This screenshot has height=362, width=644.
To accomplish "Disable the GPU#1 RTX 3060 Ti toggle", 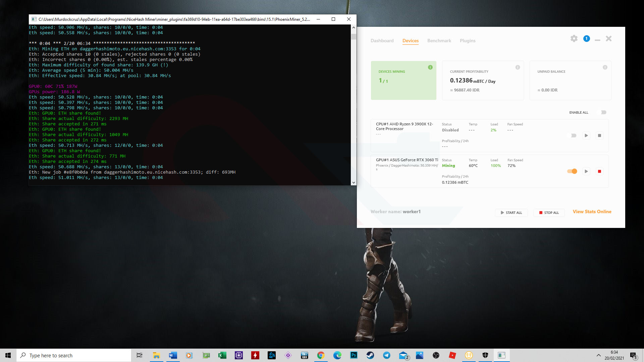I will coord(572,171).
